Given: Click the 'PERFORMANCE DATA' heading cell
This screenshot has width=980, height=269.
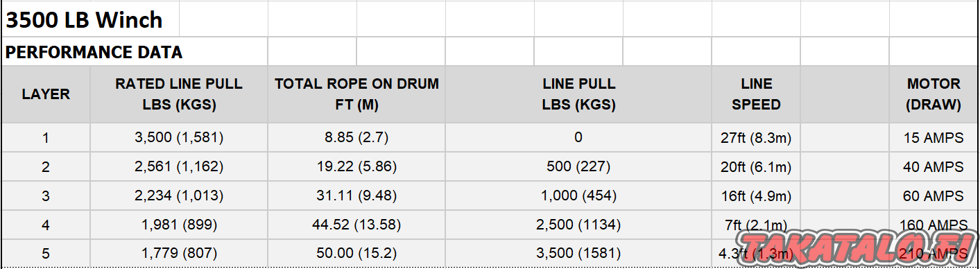Looking at the screenshot, I should pyautogui.click(x=135, y=52).
